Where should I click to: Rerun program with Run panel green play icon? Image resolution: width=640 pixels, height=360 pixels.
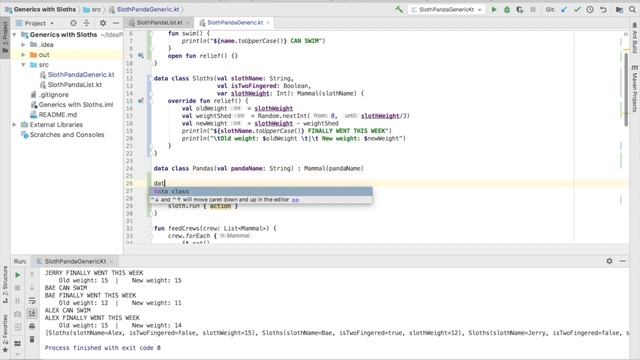18,275
